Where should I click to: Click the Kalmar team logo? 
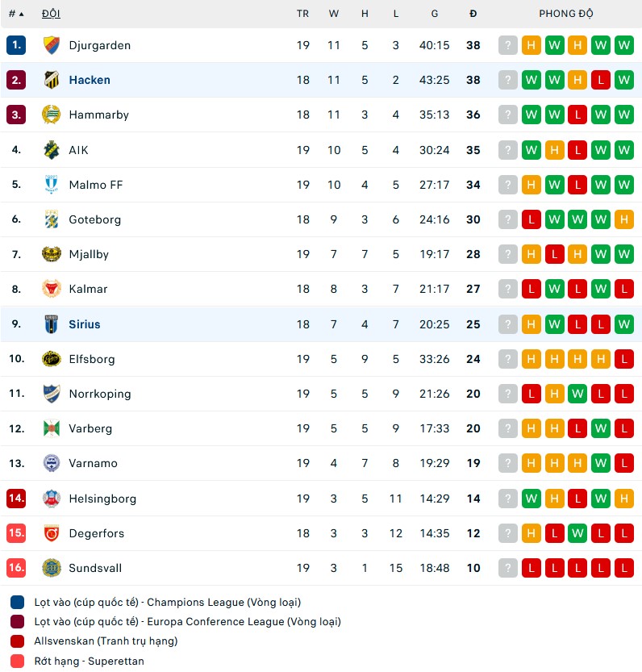point(52,289)
